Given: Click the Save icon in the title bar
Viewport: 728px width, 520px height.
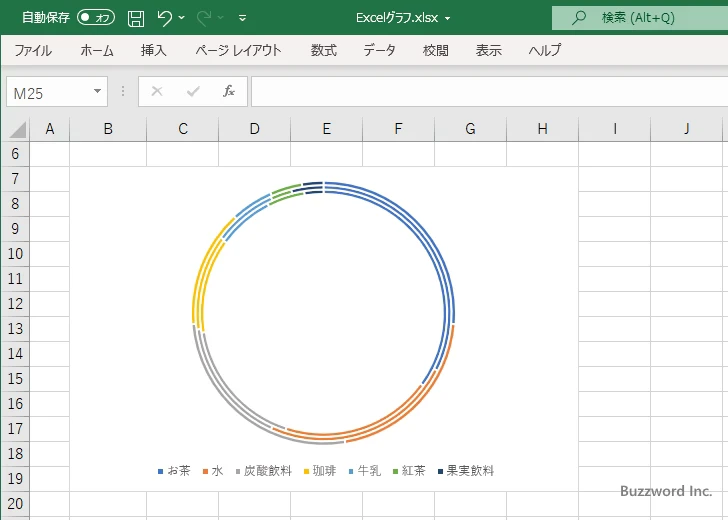Looking at the screenshot, I should (x=136, y=18).
